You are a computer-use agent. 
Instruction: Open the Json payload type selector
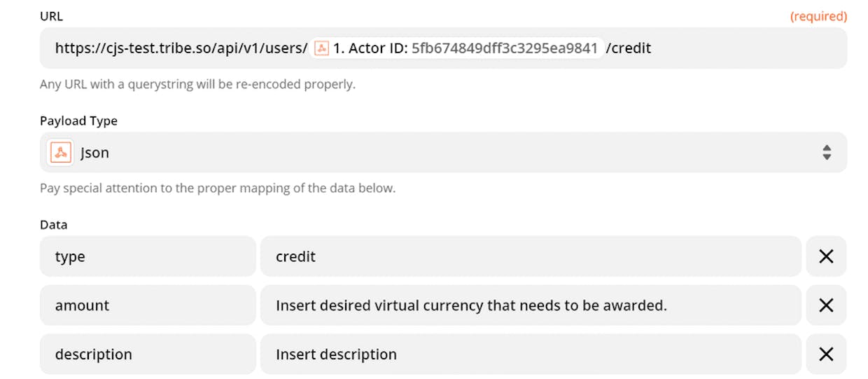[443, 152]
